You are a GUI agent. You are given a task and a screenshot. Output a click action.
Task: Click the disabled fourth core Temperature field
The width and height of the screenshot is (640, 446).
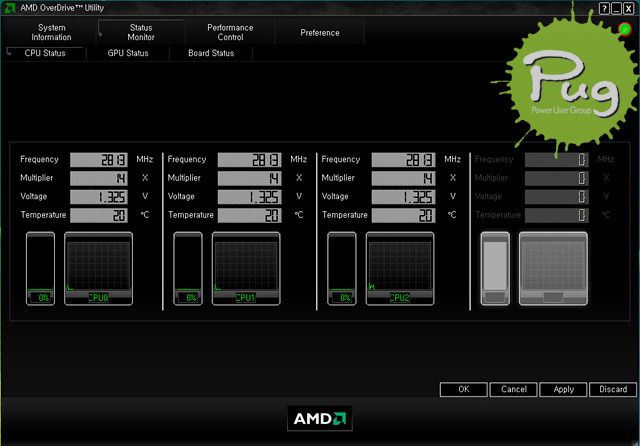[557, 215]
